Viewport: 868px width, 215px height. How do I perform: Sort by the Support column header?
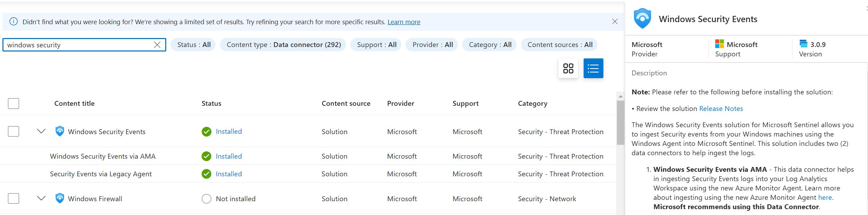pyautogui.click(x=466, y=103)
